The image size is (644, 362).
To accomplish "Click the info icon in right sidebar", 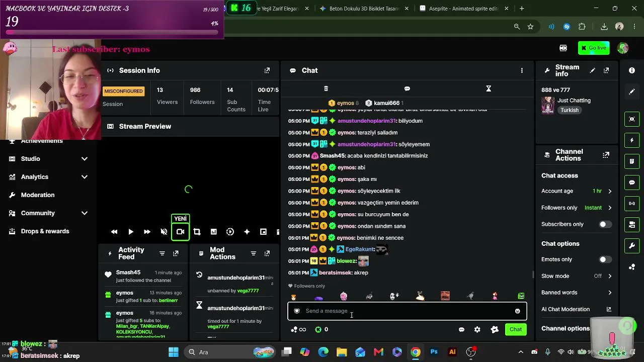I will (632, 70).
